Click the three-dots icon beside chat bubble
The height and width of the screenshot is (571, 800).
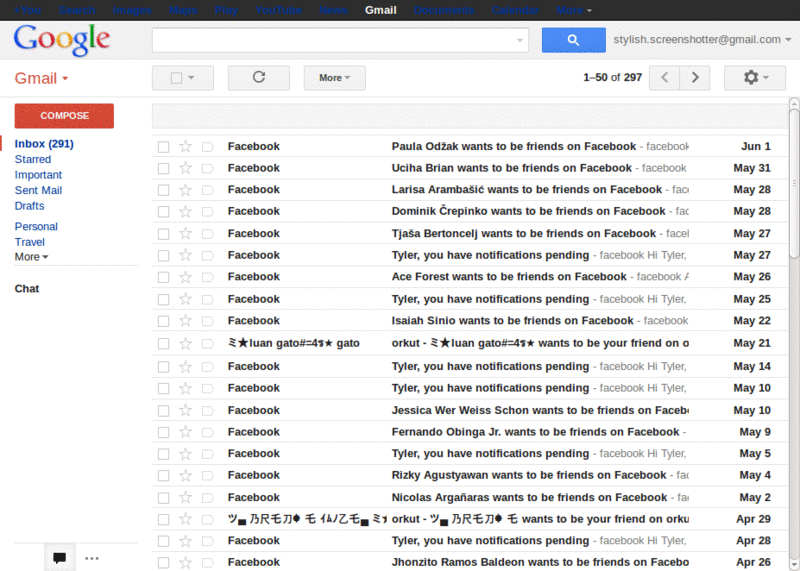point(92,558)
